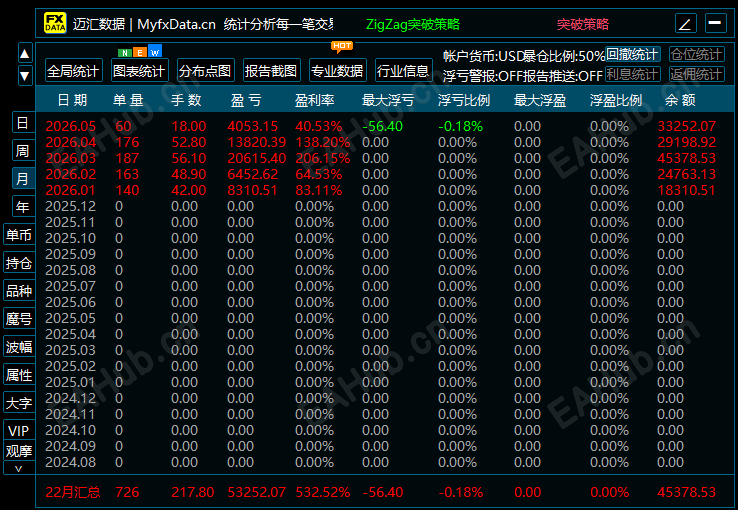This screenshot has height=510, width=738.
Task: Select 品种 symbols tab
Action: (19, 291)
